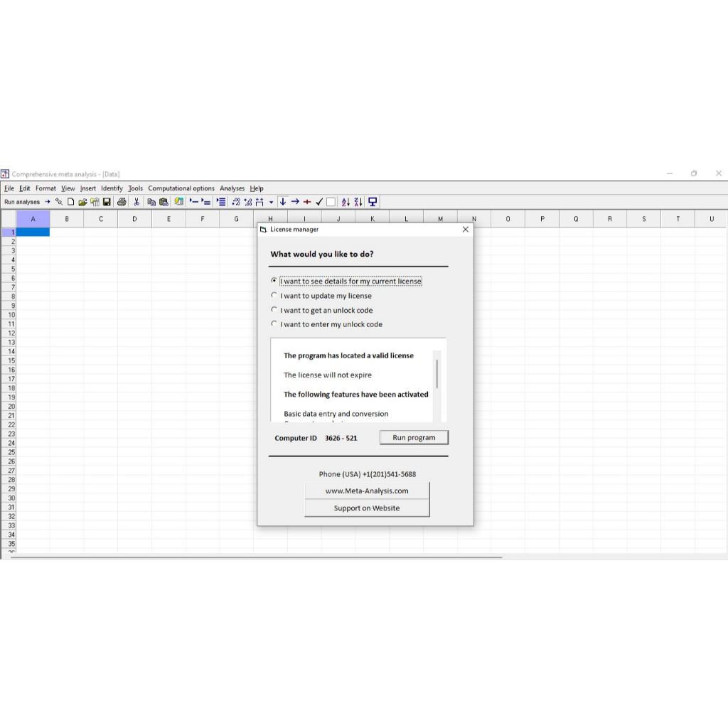Image resolution: width=728 pixels, height=728 pixels.
Task: Click the license details vertical scrollbar
Action: coord(437,385)
